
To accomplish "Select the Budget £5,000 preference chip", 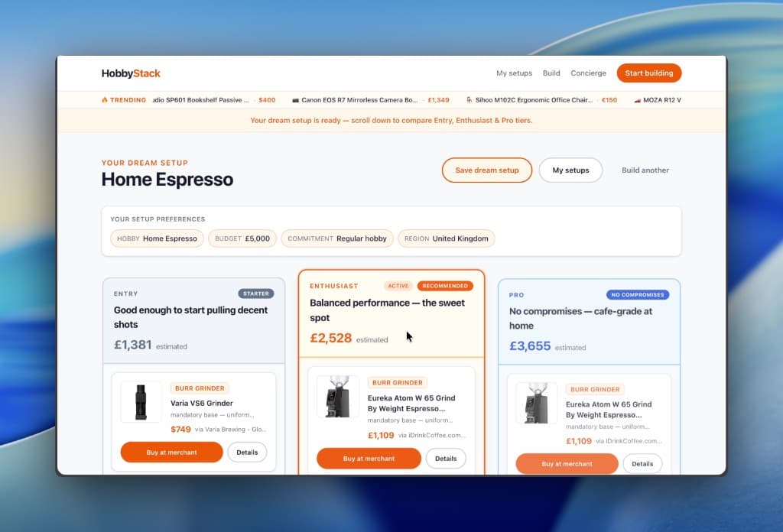I will (x=242, y=238).
